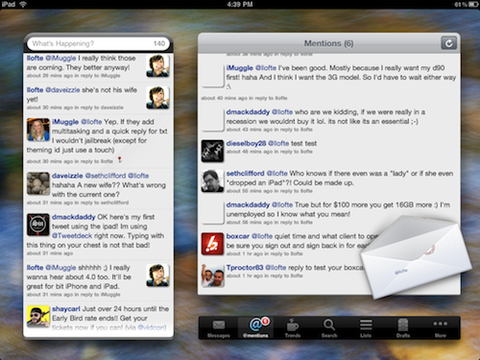Open the Lists tab
480x360 pixels.
[x=366, y=328]
